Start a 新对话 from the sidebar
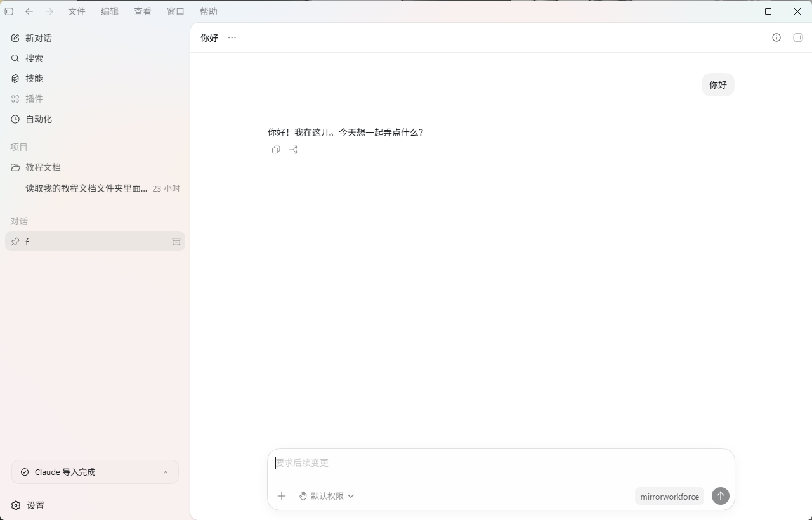Image resolution: width=812 pixels, height=520 pixels. 95,38
